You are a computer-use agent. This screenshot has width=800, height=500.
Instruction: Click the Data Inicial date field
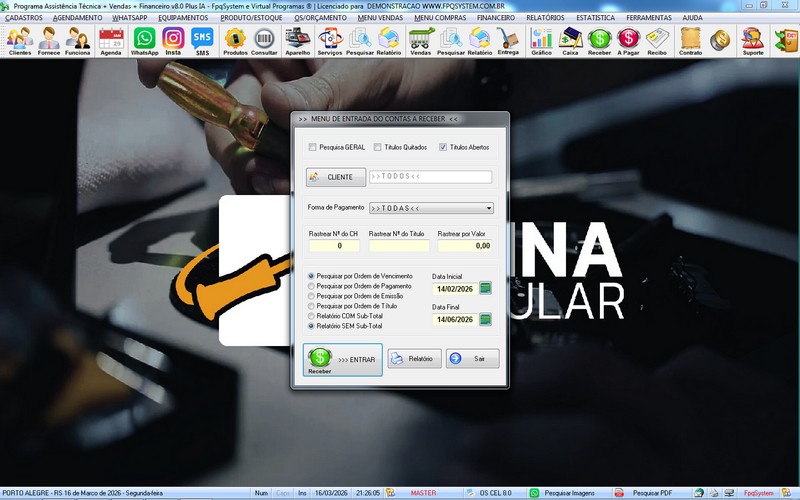point(455,289)
